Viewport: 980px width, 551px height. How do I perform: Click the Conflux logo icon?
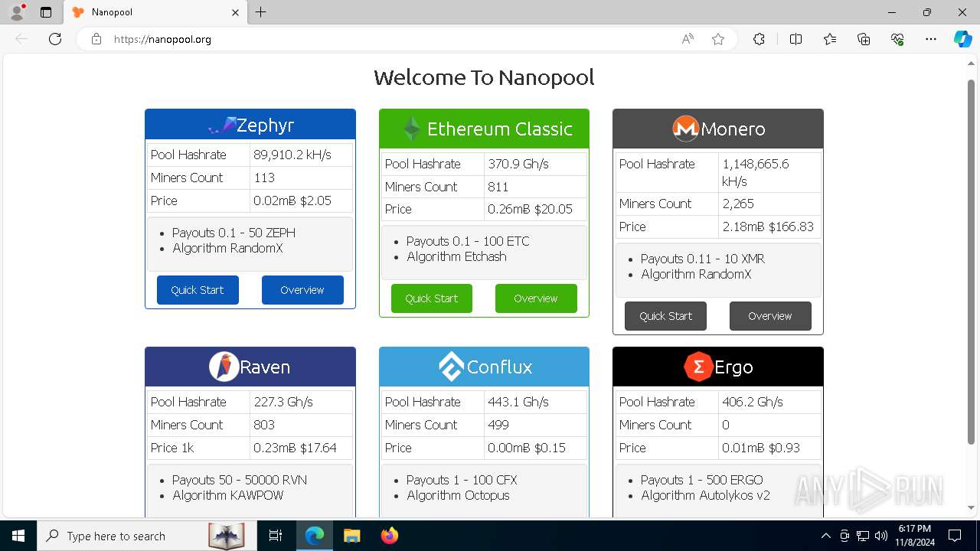[451, 367]
